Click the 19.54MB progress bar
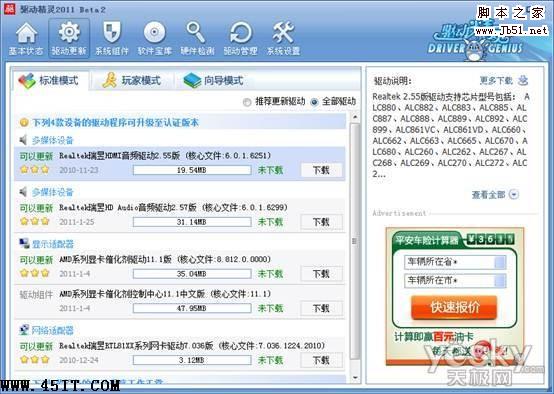Image resolution: width=554 pixels, height=394 pixels. (192, 170)
